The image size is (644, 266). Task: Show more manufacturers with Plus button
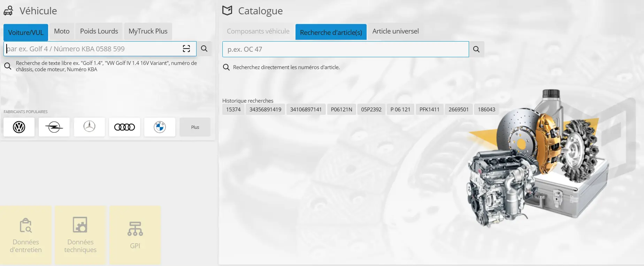pyautogui.click(x=195, y=127)
